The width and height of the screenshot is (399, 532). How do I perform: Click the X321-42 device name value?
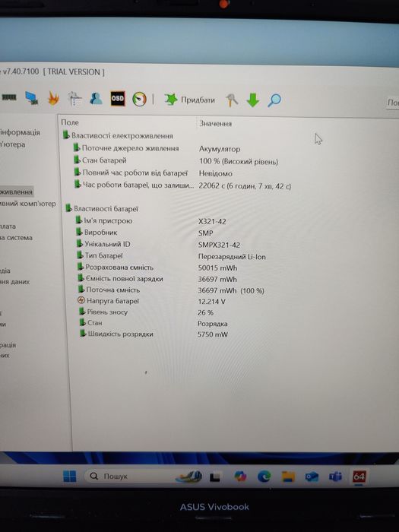[x=212, y=222]
